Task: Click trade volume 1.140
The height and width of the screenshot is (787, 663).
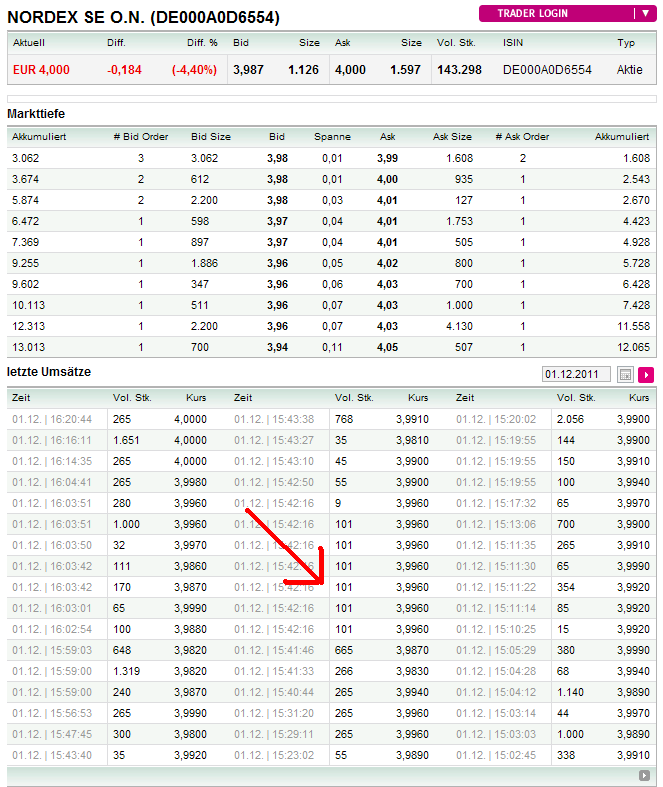Action: [x=570, y=692]
